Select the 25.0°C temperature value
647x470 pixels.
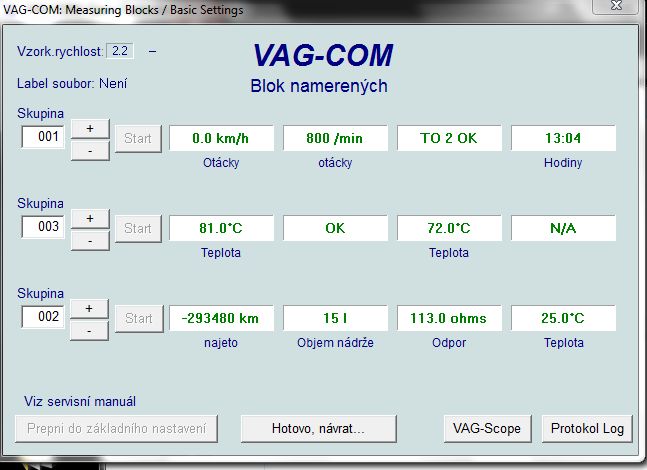(x=563, y=318)
